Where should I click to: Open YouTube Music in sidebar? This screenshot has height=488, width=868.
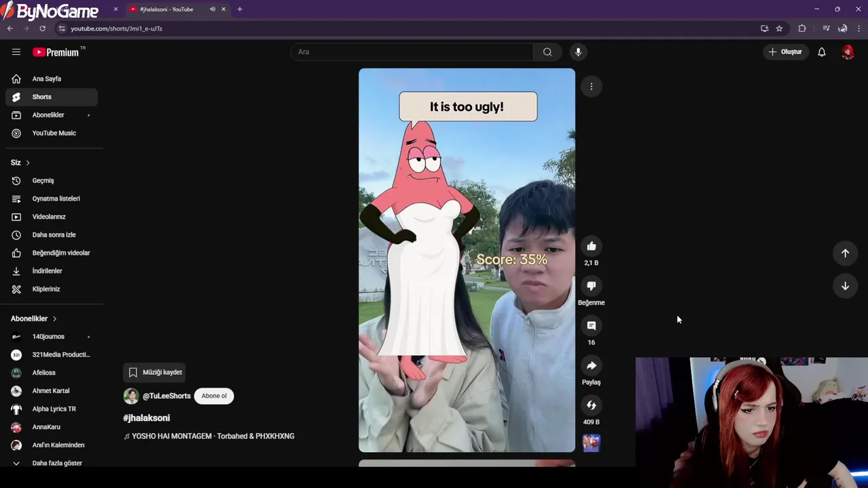[x=52, y=134]
